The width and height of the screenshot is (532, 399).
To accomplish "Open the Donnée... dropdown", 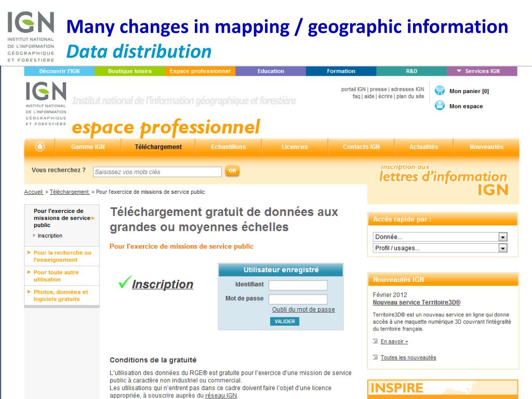I will (x=440, y=237).
